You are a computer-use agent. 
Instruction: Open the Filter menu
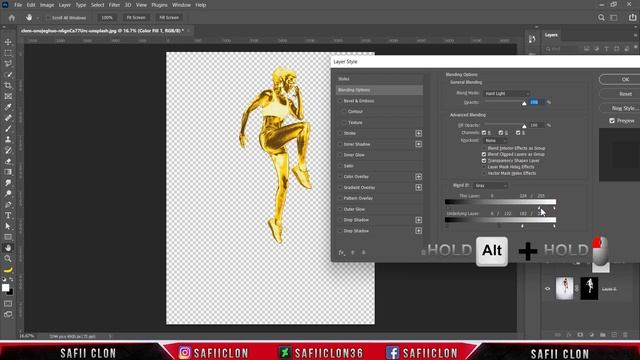pos(114,5)
